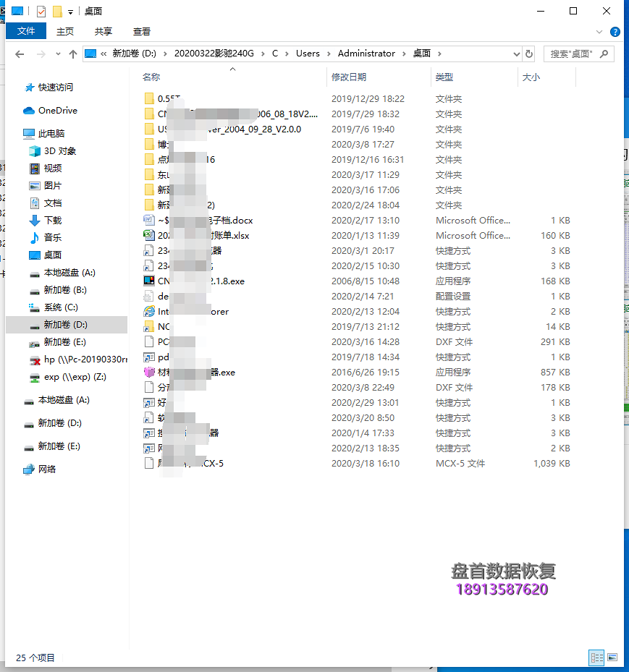Screen dimensions: 629x672
Task: Switch to the 查看 ribbon tab
Action: click(x=142, y=31)
